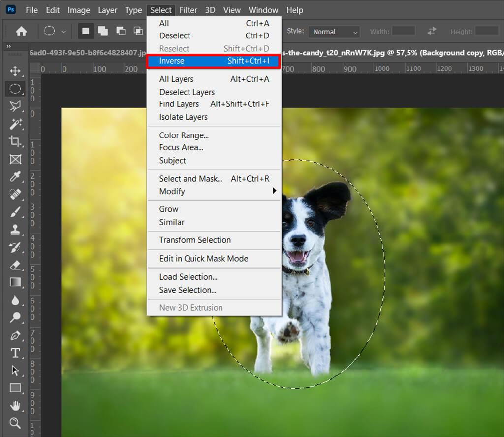Open the Filter menu
Image resolution: width=504 pixels, height=437 pixels.
pyautogui.click(x=188, y=10)
